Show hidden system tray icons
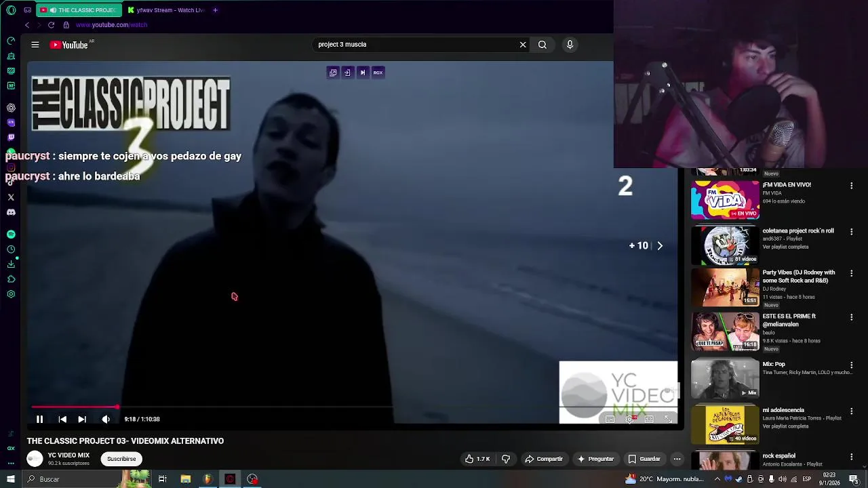The height and width of the screenshot is (488, 868). [x=717, y=479]
